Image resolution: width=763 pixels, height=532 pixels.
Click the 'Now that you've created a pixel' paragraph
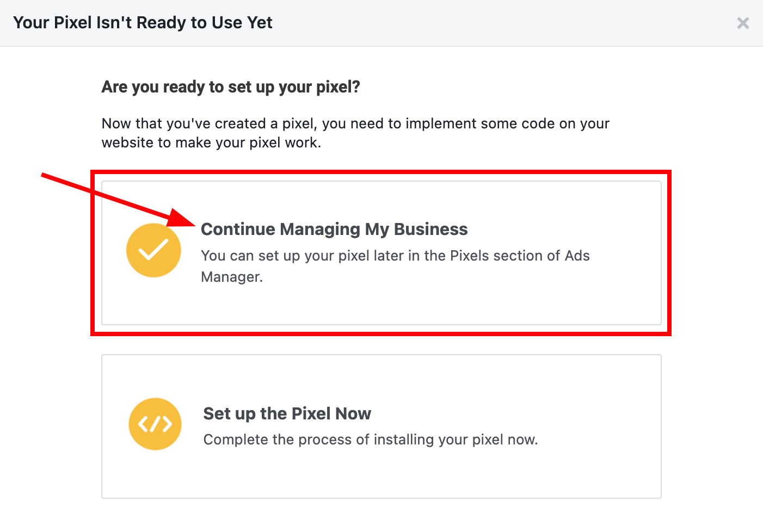[x=355, y=123]
